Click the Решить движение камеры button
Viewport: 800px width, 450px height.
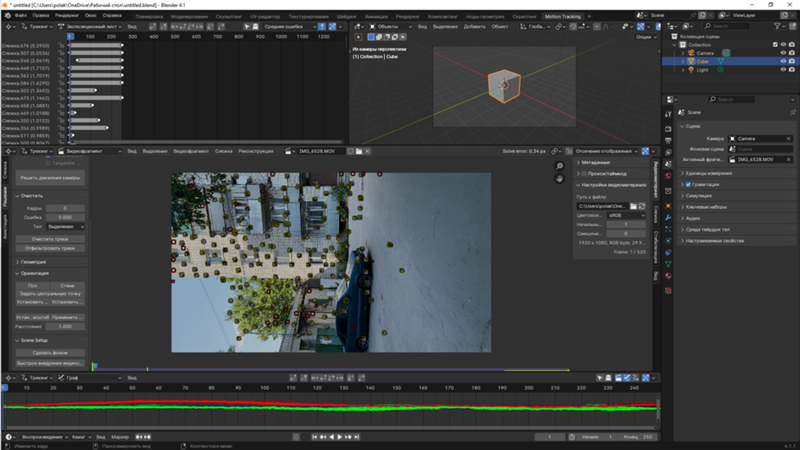pos(49,176)
